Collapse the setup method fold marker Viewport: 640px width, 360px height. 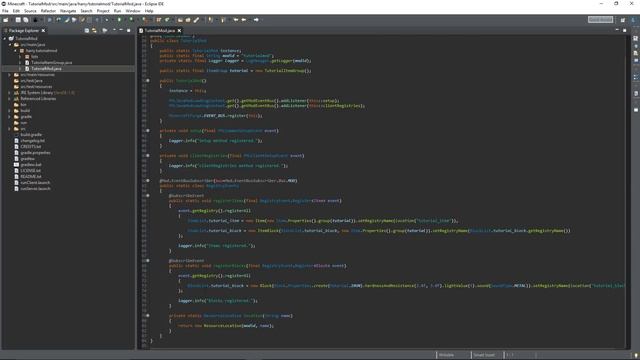148,131
